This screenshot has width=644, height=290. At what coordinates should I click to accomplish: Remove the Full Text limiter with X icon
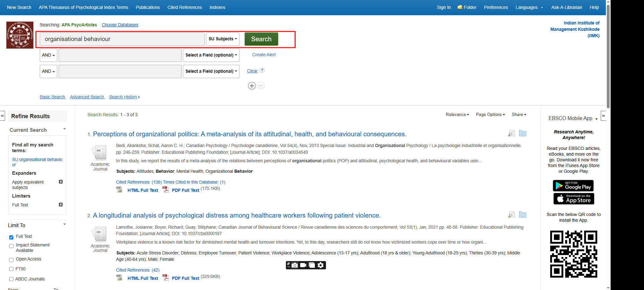click(x=61, y=205)
